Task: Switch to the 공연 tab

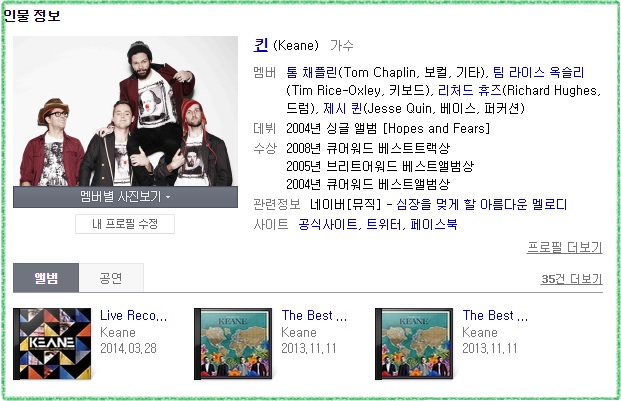Action: click(x=111, y=278)
